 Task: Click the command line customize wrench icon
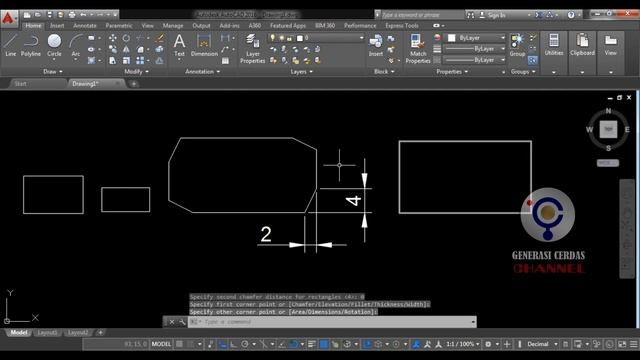(x=182, y=322)
